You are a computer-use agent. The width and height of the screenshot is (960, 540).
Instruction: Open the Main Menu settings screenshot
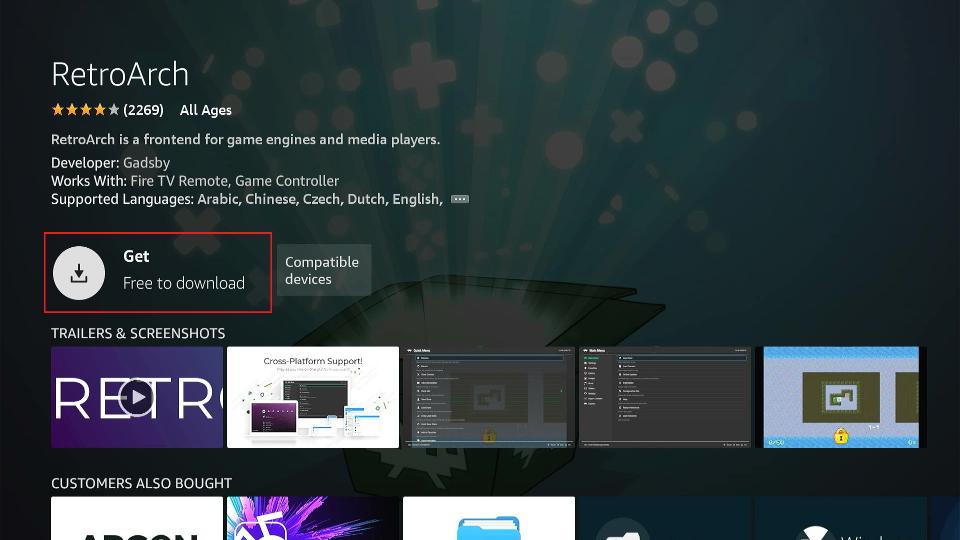(x=665, y=397)
